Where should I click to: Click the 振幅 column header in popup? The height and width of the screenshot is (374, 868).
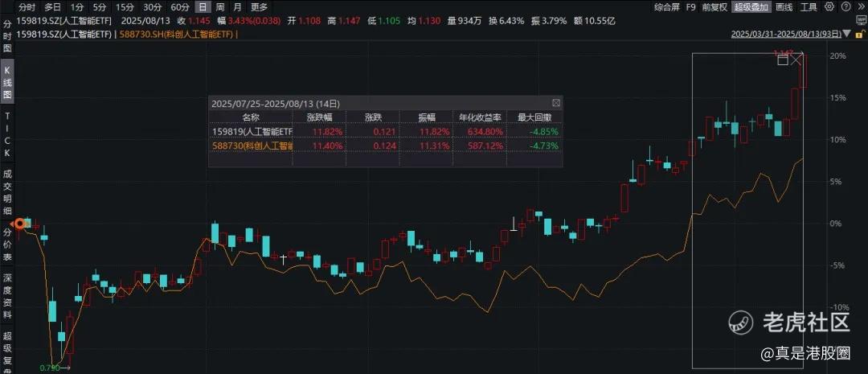pos(426,117)
